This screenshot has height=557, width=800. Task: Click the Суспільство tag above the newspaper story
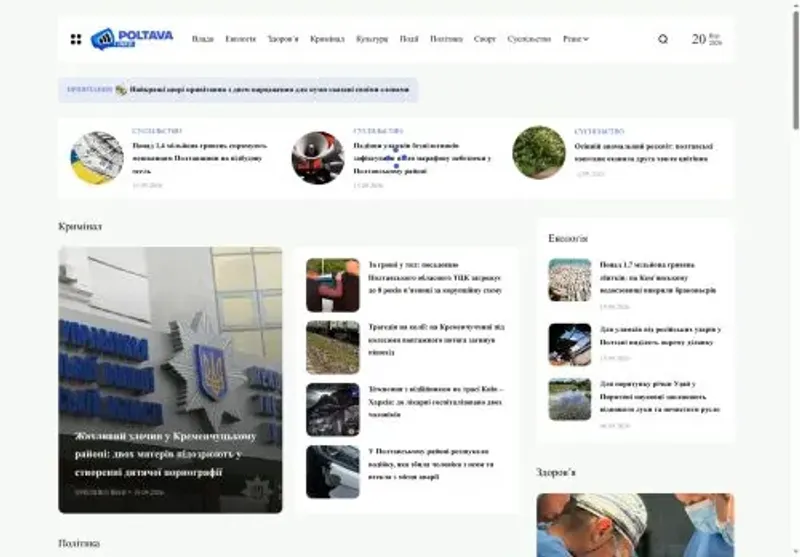pyautogui.click(x=157, y=131)
